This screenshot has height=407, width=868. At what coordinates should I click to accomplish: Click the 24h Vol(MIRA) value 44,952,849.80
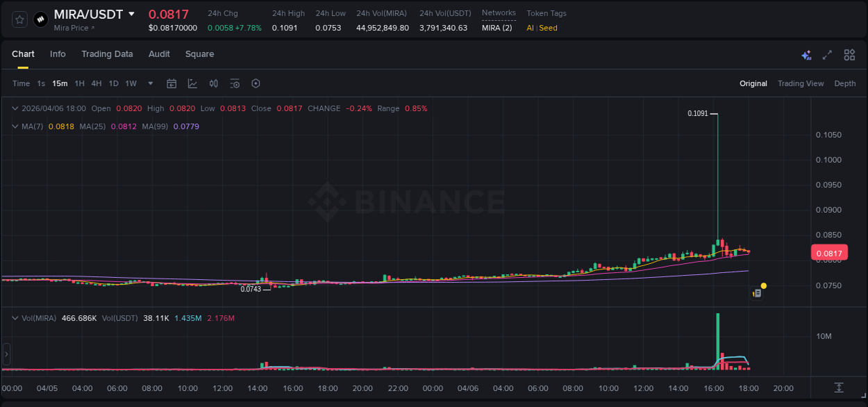coord(383,28)
